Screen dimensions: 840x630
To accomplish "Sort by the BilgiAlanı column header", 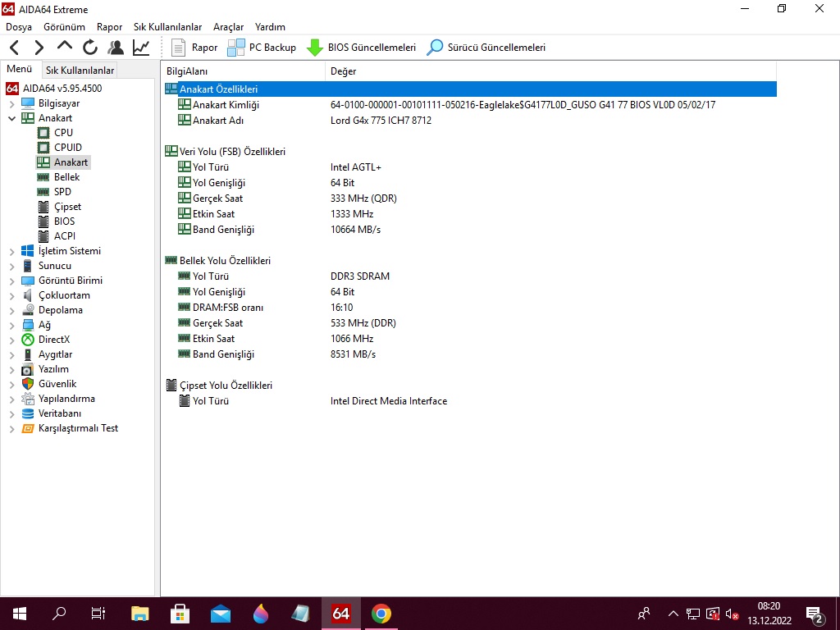I will [x=244, y=71].
